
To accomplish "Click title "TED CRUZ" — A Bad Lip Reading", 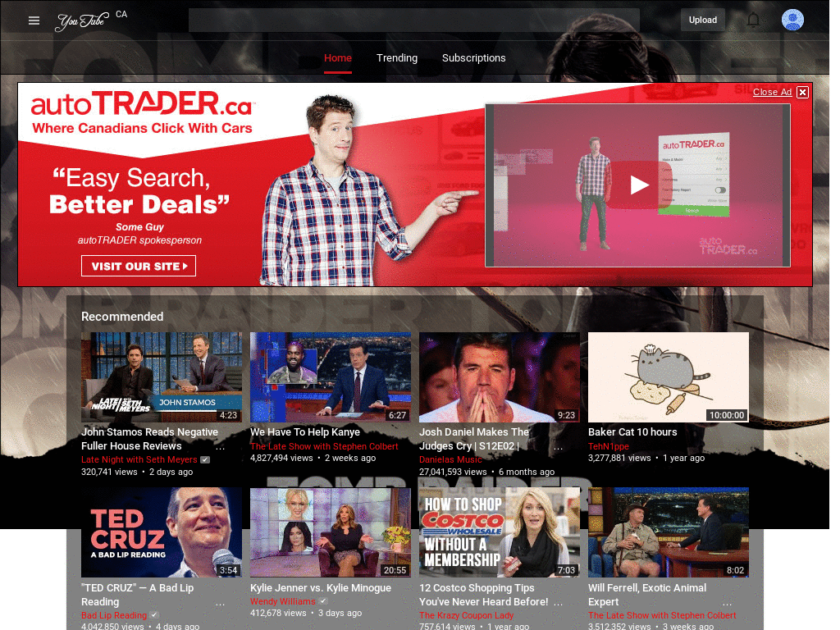I will tap(137, 595).
